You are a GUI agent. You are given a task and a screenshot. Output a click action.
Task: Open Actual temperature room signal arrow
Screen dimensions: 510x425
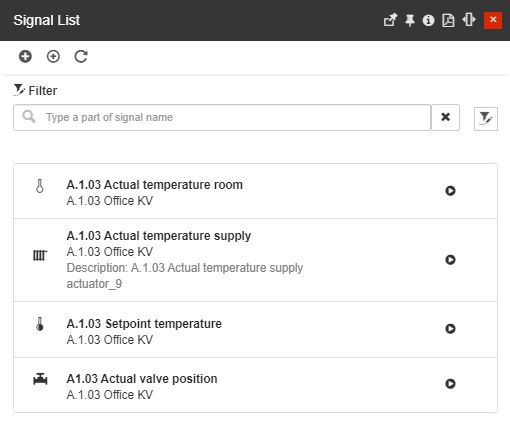click(450, 191)
